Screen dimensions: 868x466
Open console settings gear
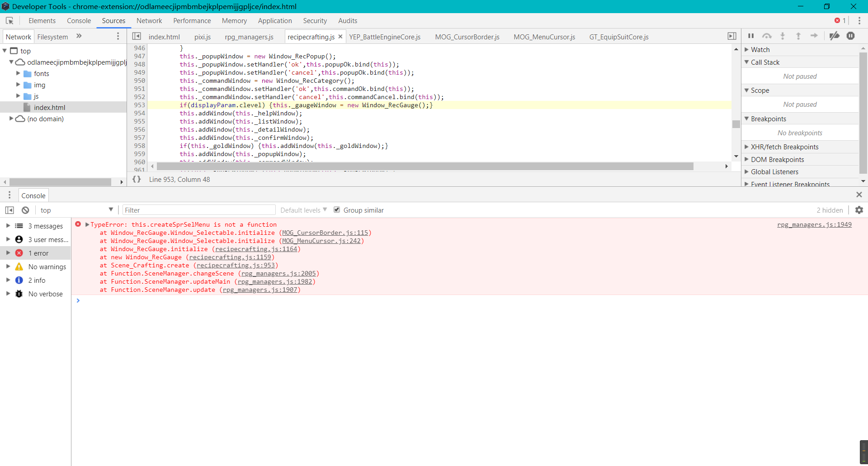coord(859,210)
